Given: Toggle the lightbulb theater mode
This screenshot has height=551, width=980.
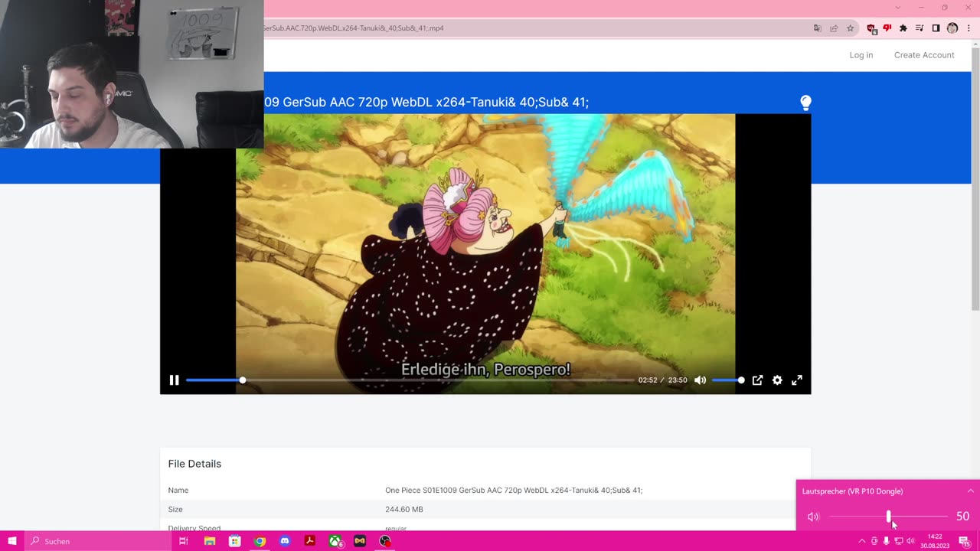Looking at the screenshot, I should (x=805, y=103).
